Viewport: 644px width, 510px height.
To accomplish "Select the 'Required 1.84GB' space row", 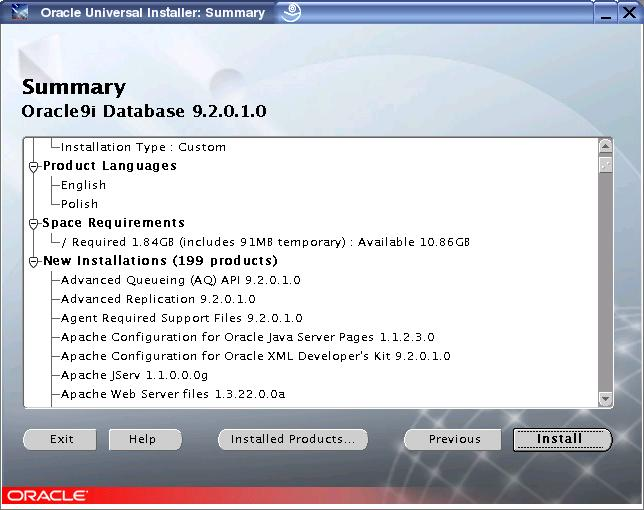I will (x=265, y=242).
